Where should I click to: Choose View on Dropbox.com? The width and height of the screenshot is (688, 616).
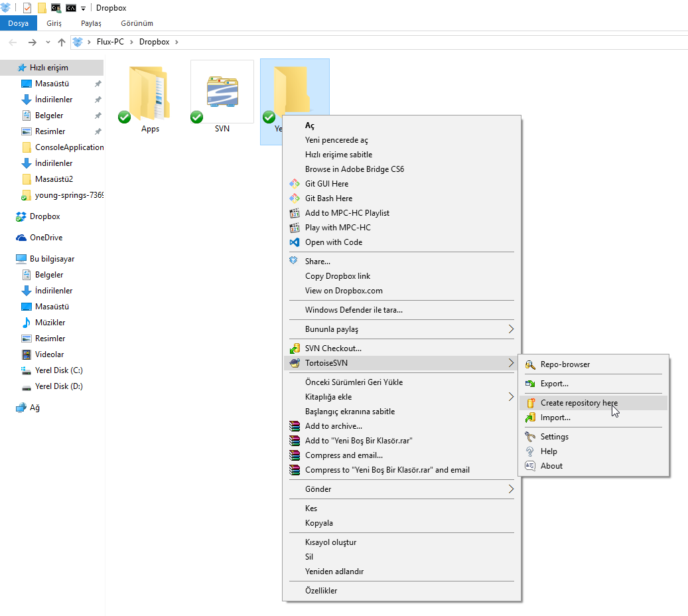(x=401, y=291)
